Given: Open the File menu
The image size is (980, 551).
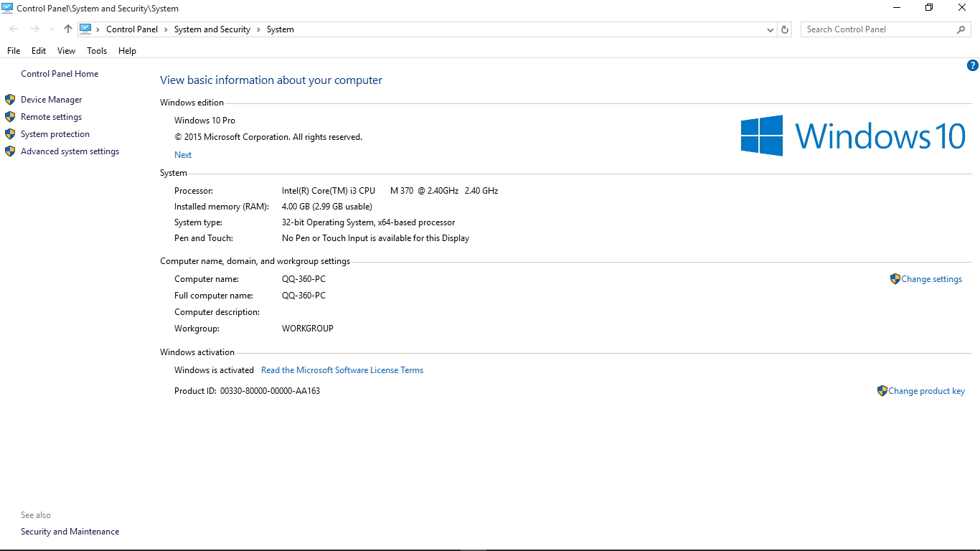Looking at the screenshot, I should tap(14, 51).
